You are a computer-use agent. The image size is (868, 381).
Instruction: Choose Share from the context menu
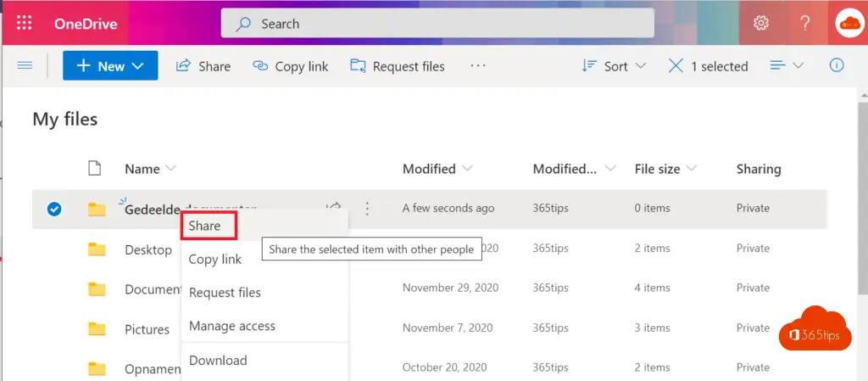(205, 226)
